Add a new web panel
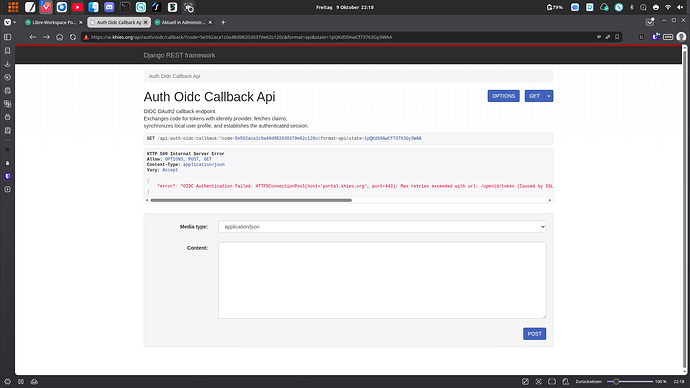This screenshot has height=388, width=690. 7,190
